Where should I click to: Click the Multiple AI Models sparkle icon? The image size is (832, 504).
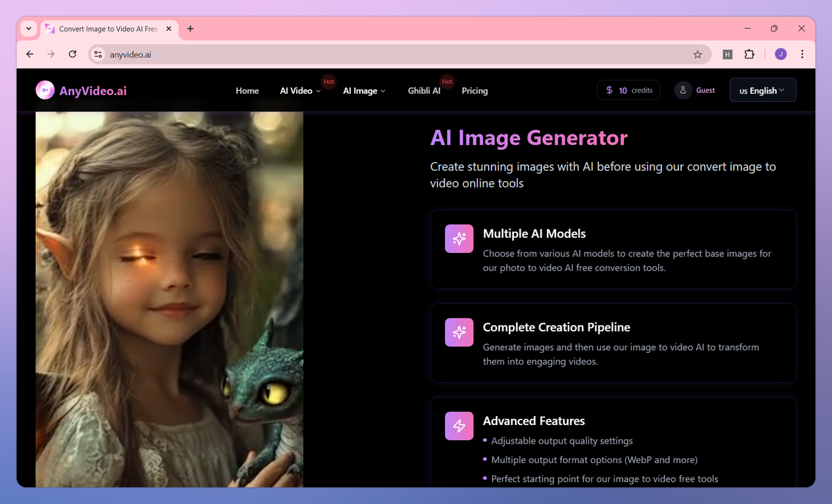[x=459, y=239]
